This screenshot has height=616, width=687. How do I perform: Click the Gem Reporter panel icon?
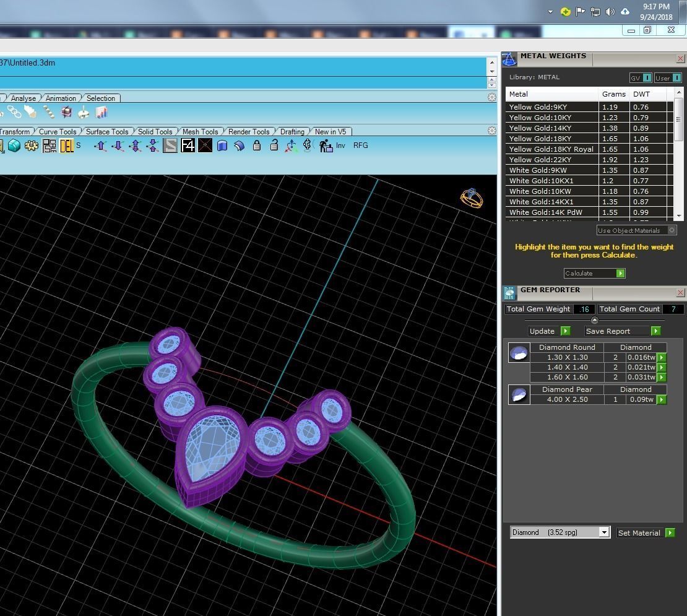pyautogui.click(x=509, y=293)
